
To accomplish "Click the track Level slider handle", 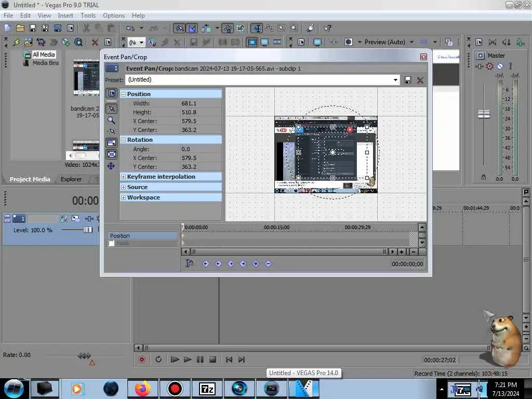I will pos(87,230).
